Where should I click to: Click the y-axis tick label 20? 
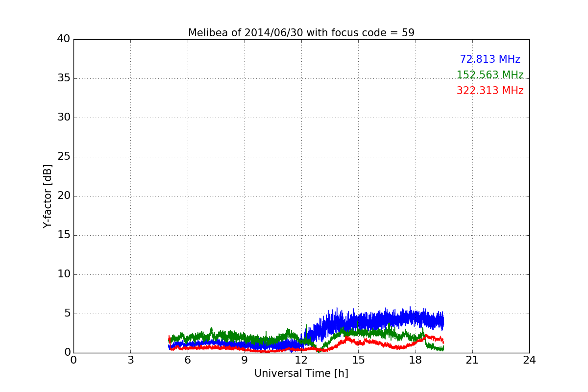tap(64, 196)
